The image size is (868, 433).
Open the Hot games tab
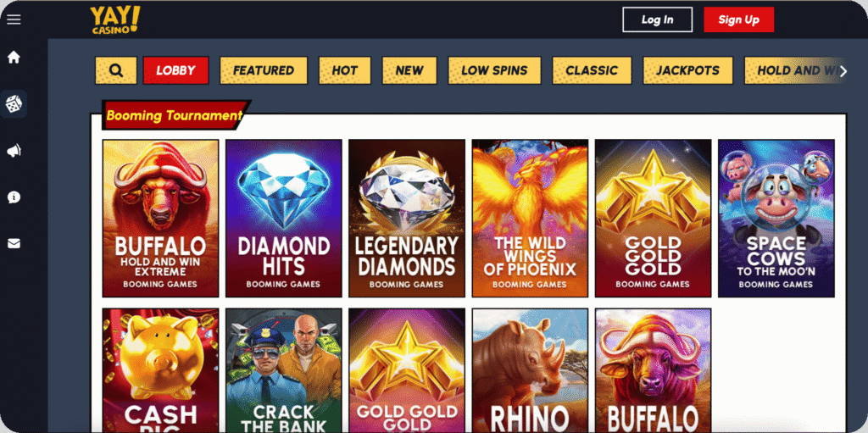344,70
